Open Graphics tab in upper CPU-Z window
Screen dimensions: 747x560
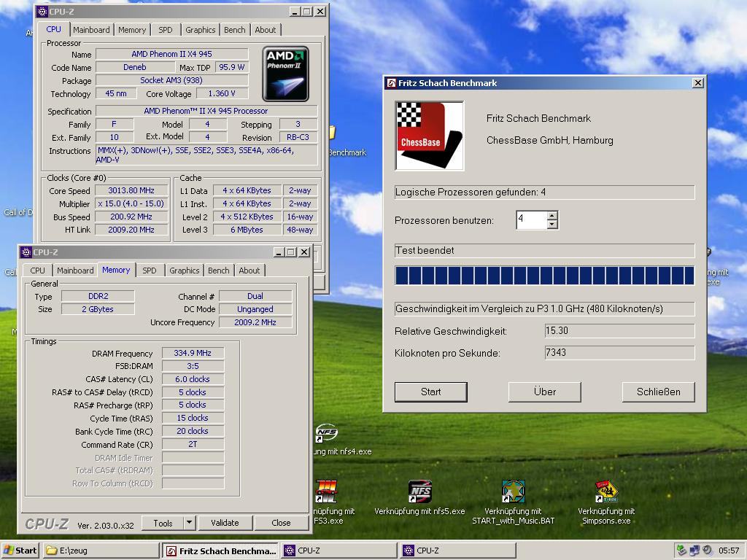(x=200, y=29)
